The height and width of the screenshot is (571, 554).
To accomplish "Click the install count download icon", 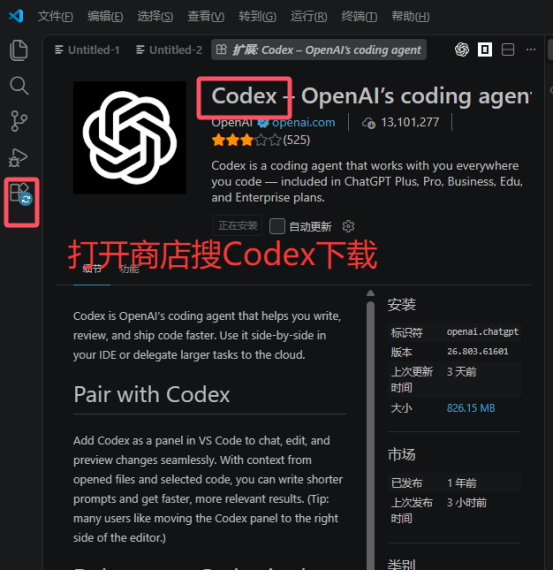I will tap(369, 123).
